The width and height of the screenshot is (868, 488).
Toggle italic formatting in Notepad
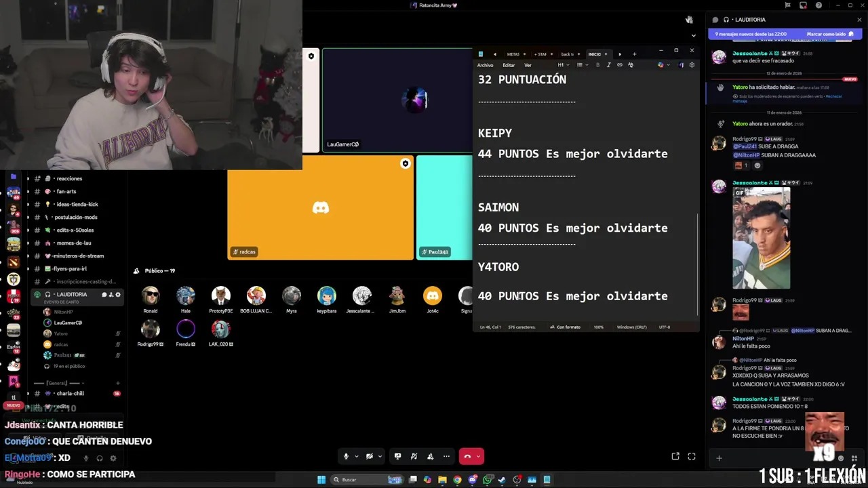click(608, 65)
